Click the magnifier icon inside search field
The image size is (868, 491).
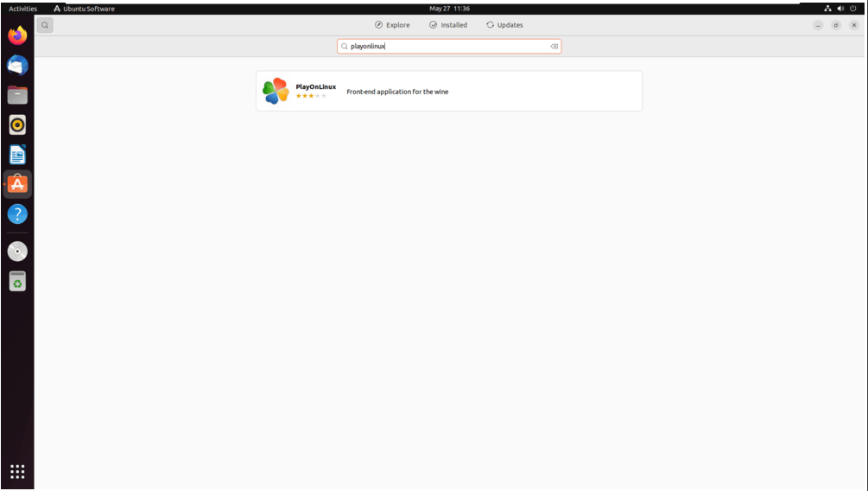345,47
